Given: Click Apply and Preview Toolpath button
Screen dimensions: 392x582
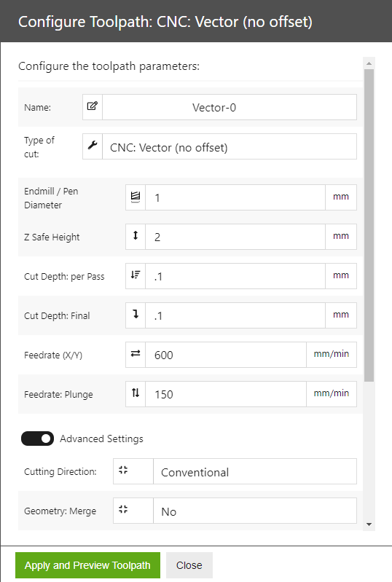Looking at the screenshot, I should (87, 565).
